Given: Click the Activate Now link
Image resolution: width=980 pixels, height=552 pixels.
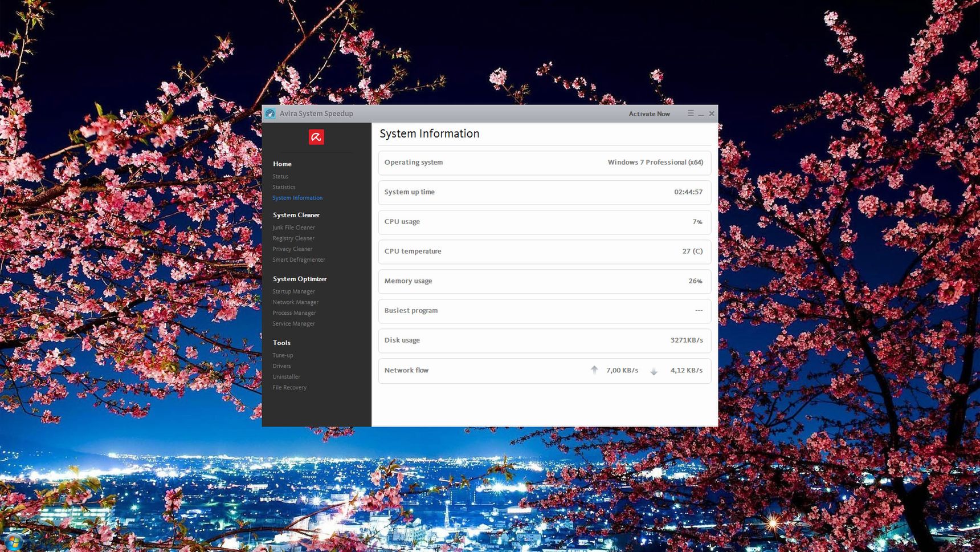Looking at the screenshot, I should [649, 114].
